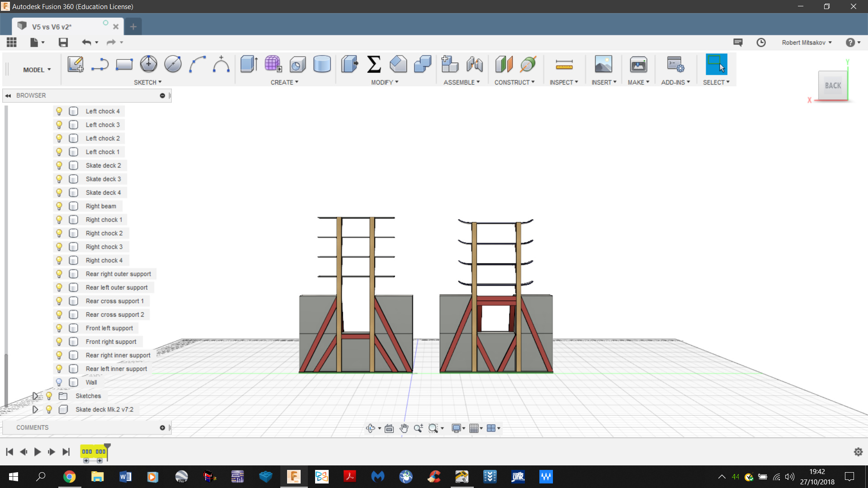Open the Job Status clock icon

pos(761,42)
